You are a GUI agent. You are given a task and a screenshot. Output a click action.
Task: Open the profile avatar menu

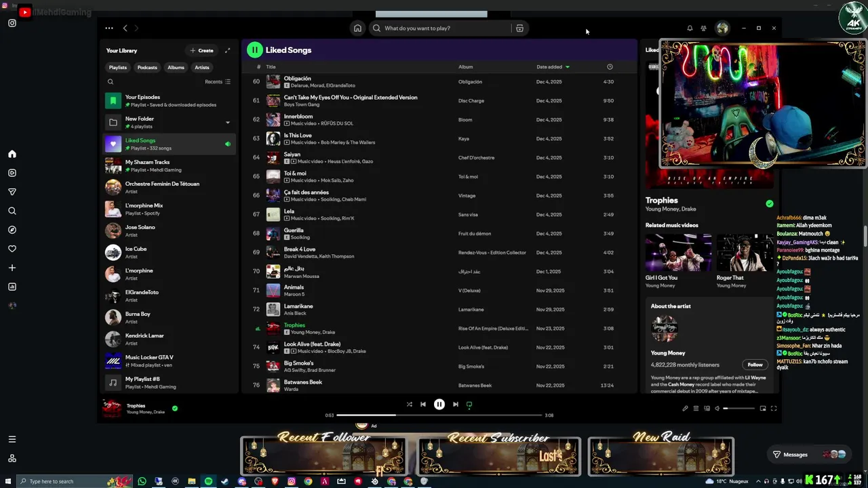click(x=722, y=28)
